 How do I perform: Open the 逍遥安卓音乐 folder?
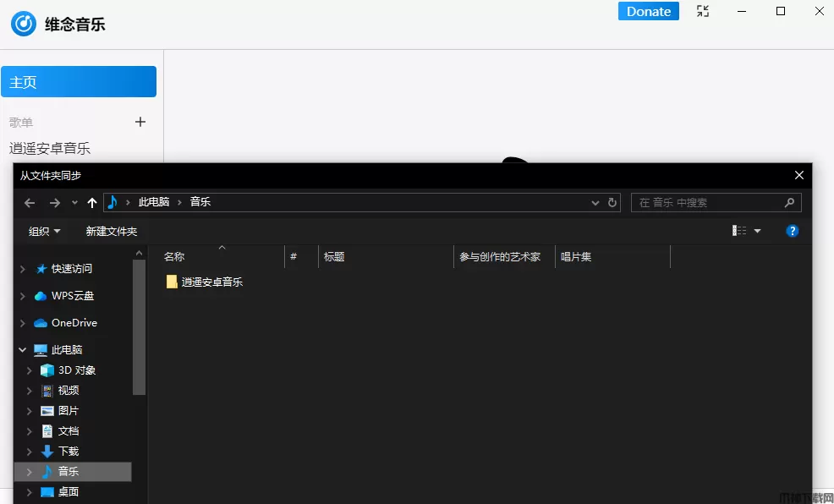211,282
